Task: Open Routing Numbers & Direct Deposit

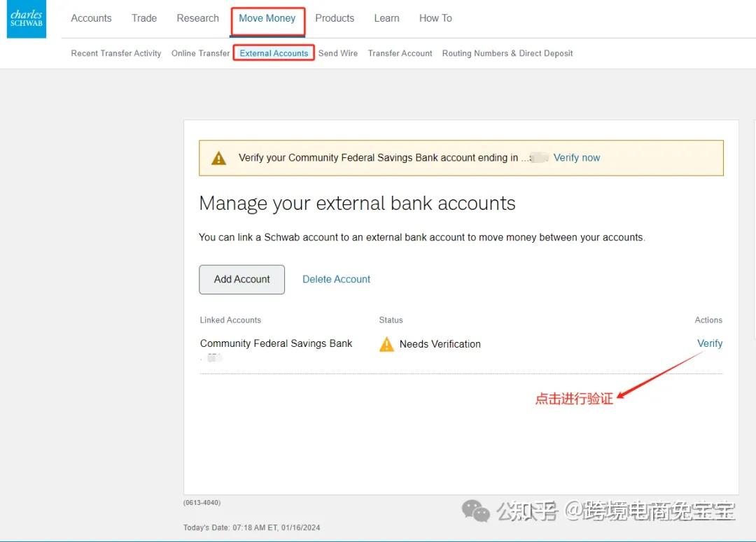Action: click(507, 52)
